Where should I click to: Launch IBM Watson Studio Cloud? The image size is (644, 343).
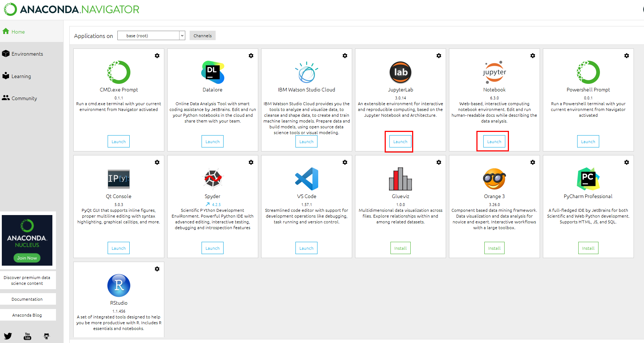coord(307,141)
